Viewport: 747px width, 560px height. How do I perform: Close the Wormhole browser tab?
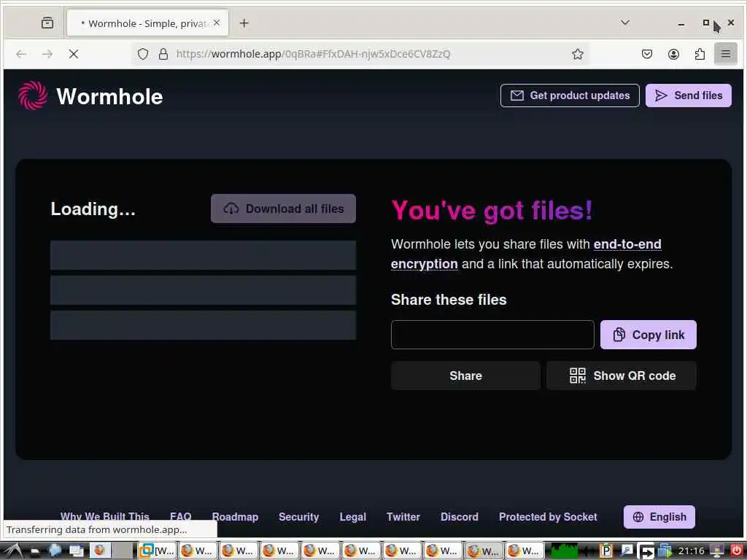(x=217, y=23)
